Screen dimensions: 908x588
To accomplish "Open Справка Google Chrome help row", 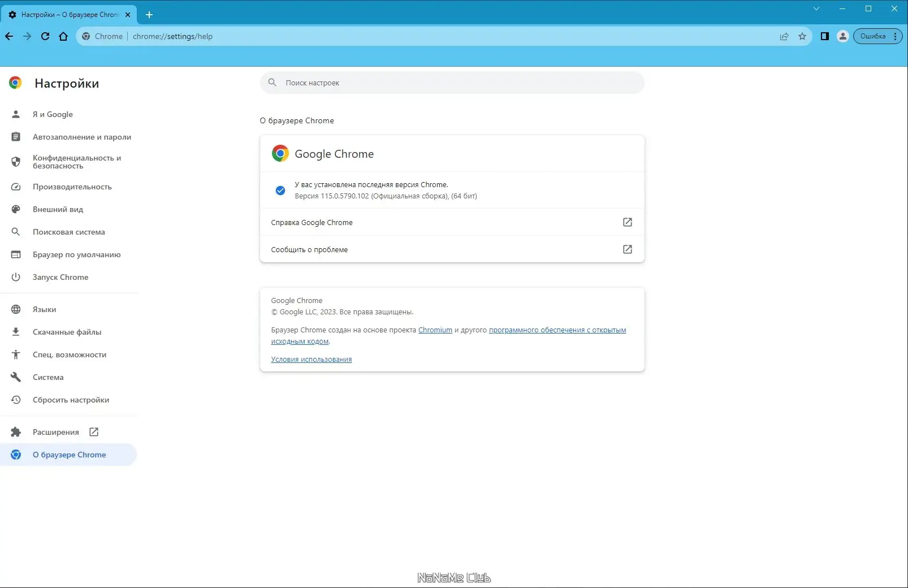I will click(x=452, y=222).
